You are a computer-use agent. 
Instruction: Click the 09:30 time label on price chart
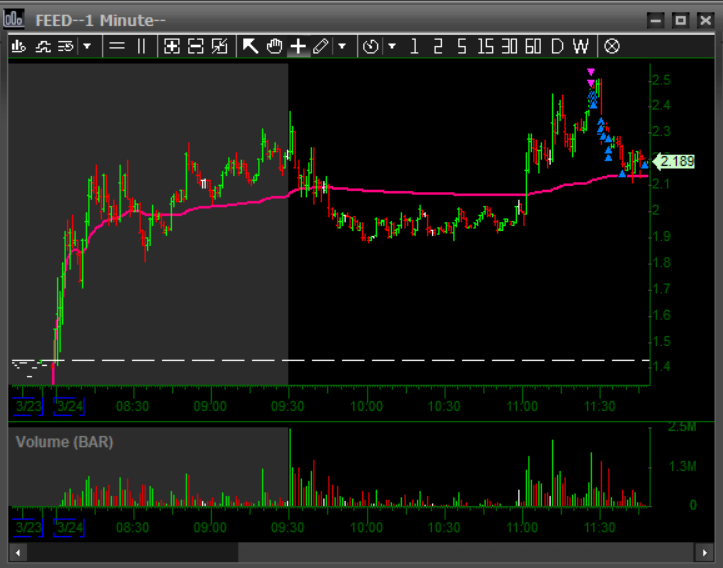(x=288, y=407)
